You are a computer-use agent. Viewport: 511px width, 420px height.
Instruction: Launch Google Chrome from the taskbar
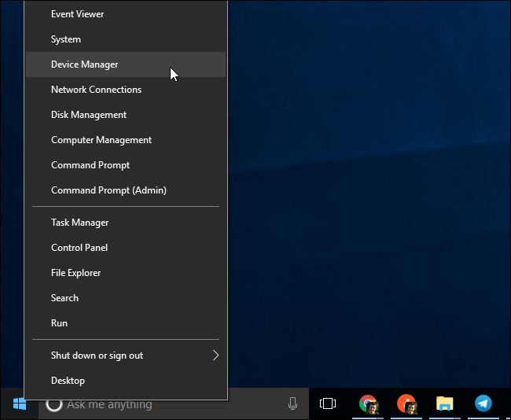pos(368,404)
